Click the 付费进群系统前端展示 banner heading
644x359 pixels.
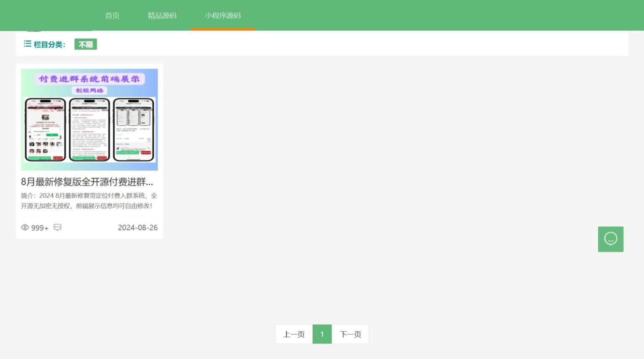tap(89, 79)
